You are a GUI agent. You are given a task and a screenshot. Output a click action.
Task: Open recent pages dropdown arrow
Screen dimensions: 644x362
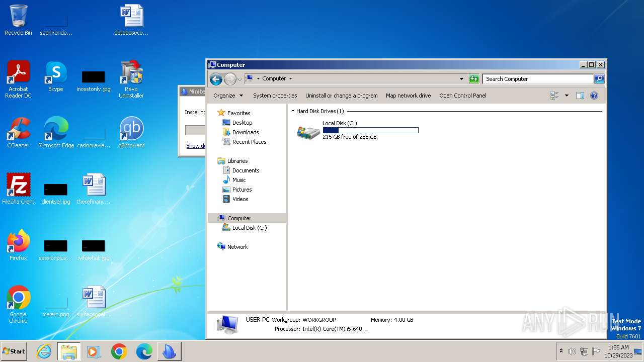click(239, 79)
